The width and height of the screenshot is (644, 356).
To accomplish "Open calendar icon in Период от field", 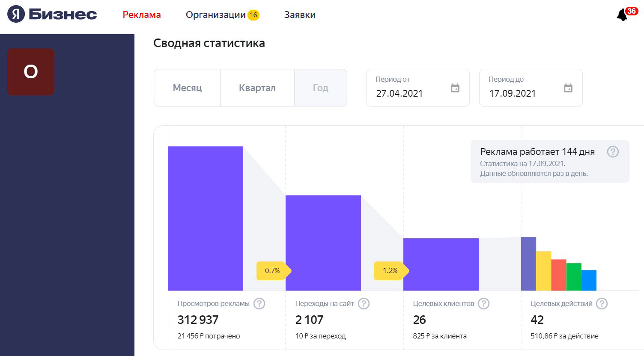I will coord(455,88).
